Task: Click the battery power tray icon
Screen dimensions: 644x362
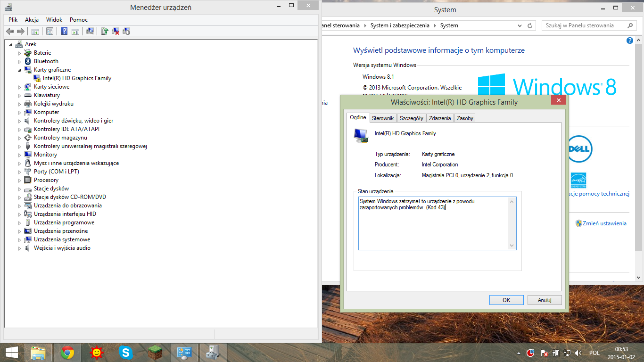Action: (x=556, y=353)
